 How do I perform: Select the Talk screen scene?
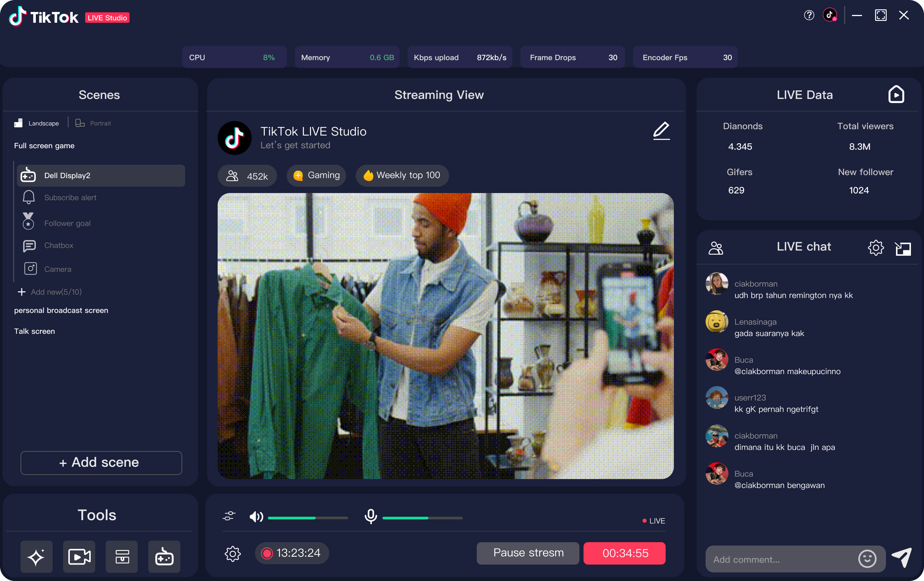35,332
